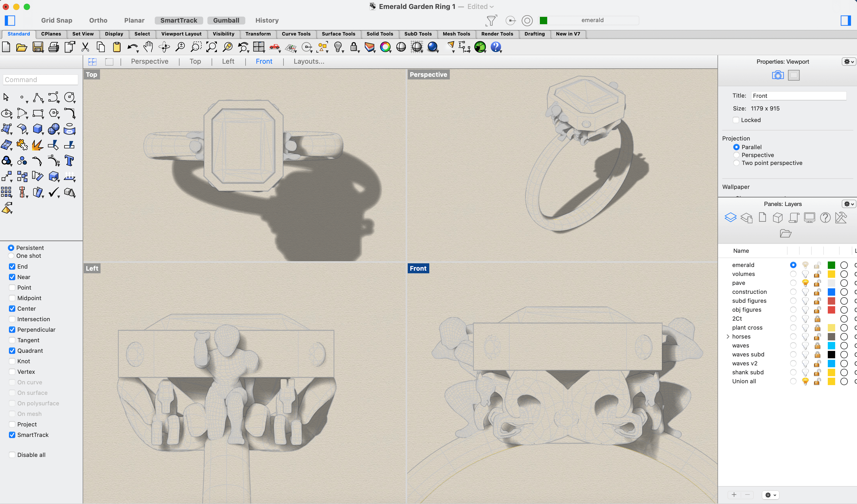Click the blue construction layer color swatch
The image size is (857, 504).
tap(831, 292)
